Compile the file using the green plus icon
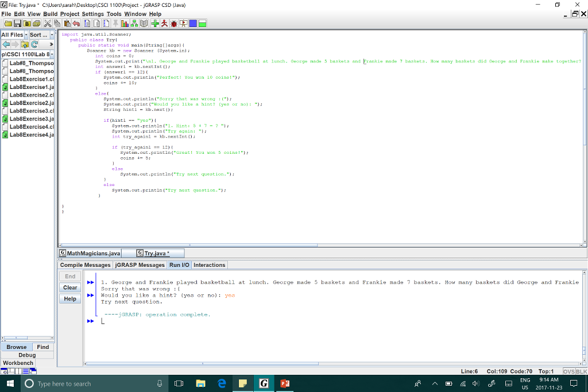Screen dimensions: 588x392 [155, 23]
